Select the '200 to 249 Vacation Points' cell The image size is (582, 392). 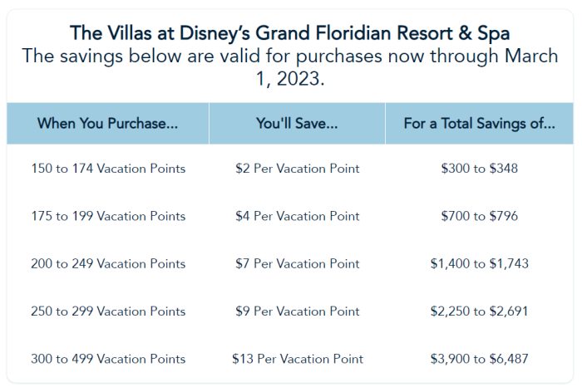coord(108,263)
